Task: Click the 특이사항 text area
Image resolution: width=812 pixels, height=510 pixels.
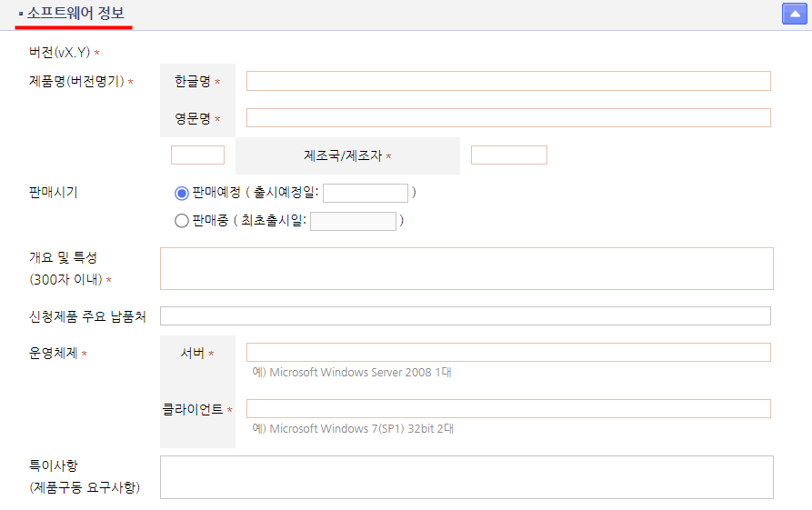Action: tap(466, 477)
